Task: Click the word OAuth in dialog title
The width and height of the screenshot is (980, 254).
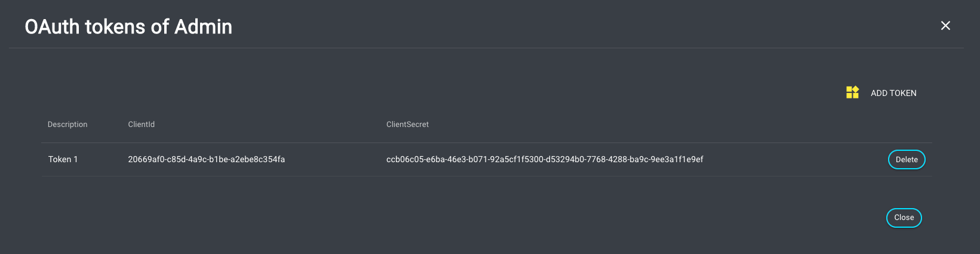Action: (52, 27)
